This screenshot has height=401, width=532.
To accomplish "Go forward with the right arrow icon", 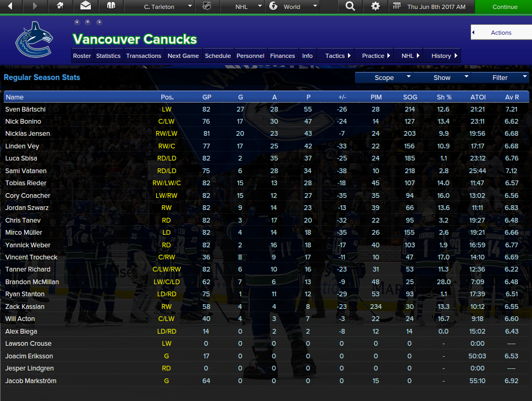I will pos(35,6).
